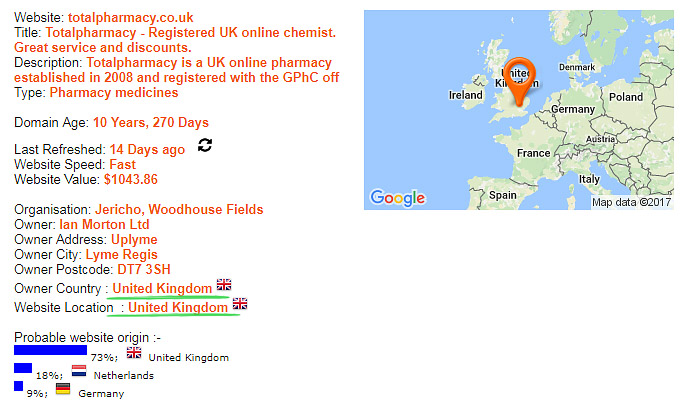Click the Ian Morton Ltd owner name

tap(104, 224)
